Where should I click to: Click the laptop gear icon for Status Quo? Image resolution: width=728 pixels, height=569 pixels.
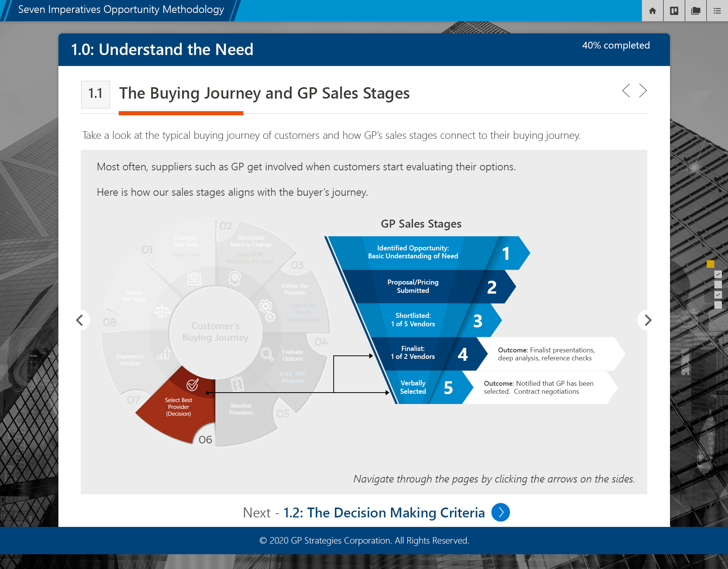pyautogui.click(x=195, y=278)
